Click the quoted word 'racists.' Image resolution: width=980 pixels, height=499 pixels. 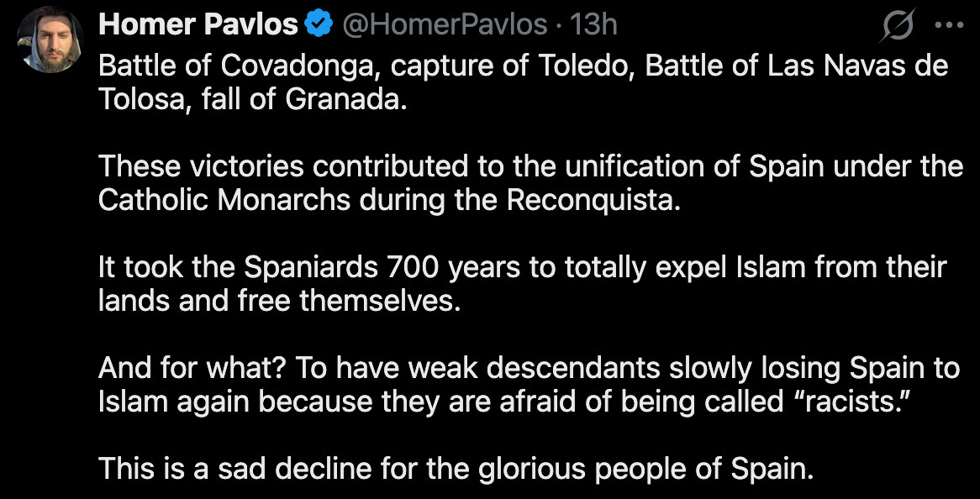pyautogui.click(x=831, y=401)
